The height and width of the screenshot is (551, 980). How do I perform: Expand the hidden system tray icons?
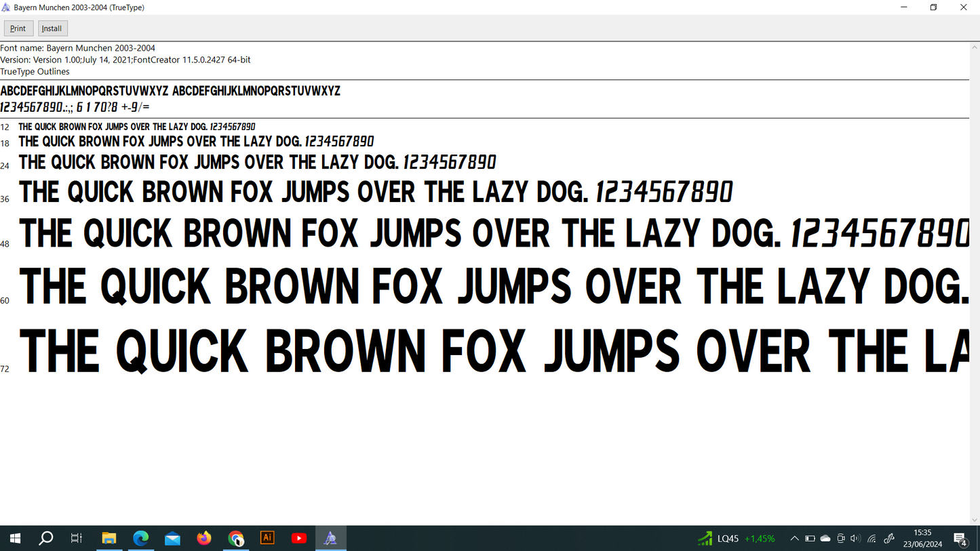tap(794, 538)
